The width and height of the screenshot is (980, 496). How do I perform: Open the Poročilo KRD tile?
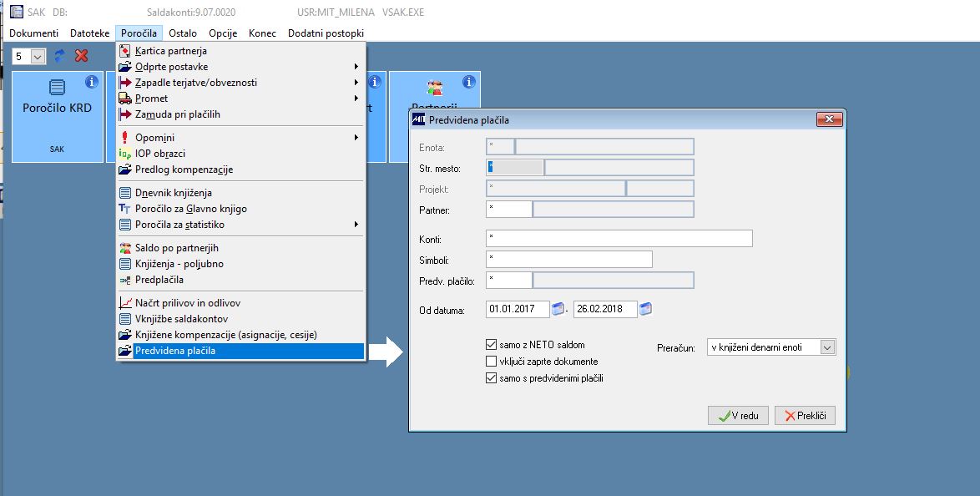[x=58, y=117]
